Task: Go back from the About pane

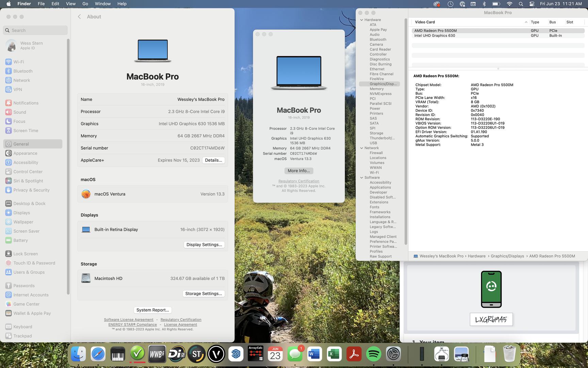Action: [79, 17]
